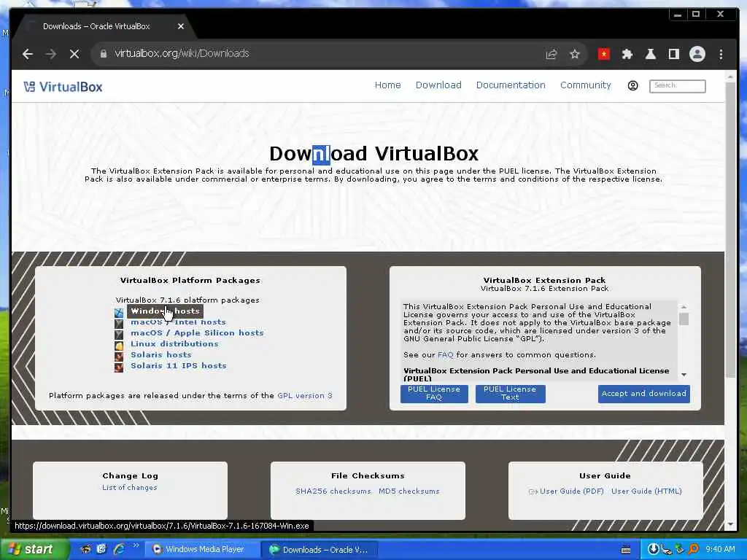Toggle the browser side panel icon
Viewport: 747px width, 560px height.
[674, 54]
